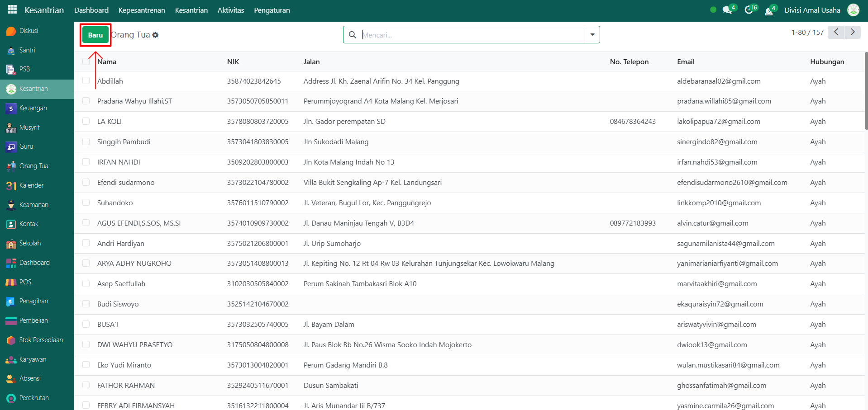Screen dimensions: 868x410
Task: Click into the Mencari search field
Action: [x=471, y=35]
